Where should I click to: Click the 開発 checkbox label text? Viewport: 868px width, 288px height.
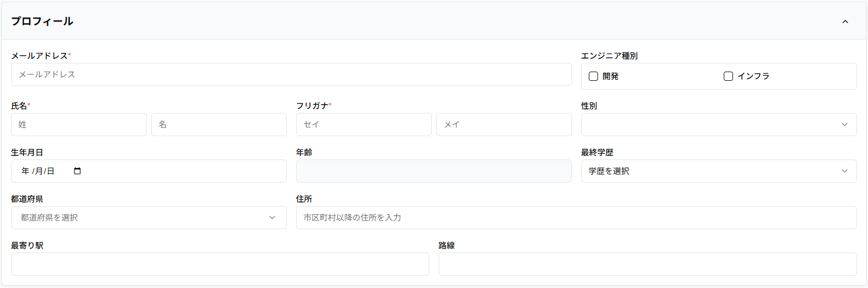(610, 76)
